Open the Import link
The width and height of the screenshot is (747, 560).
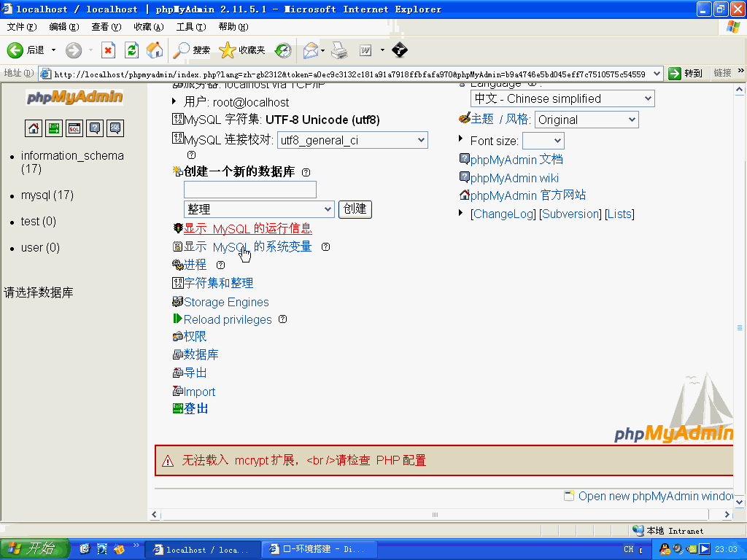[200, 392]
